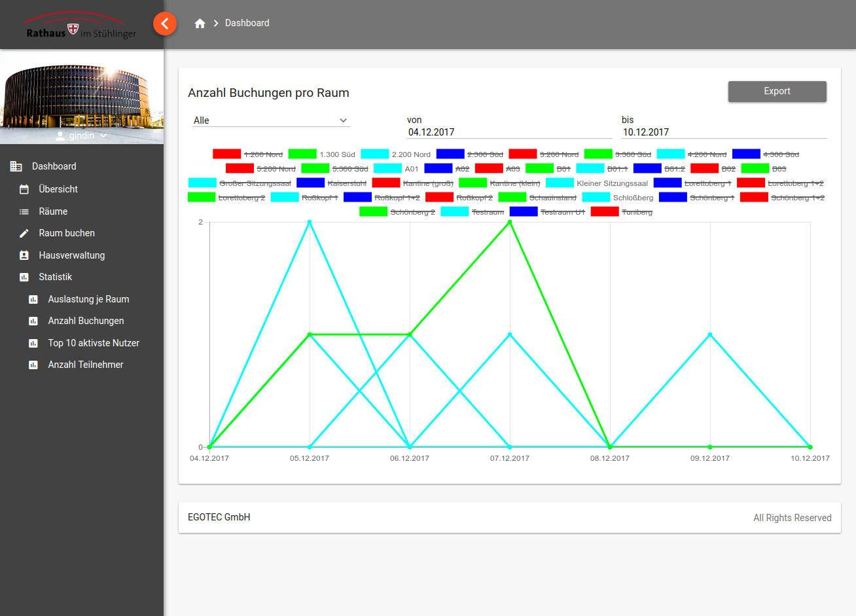The image size is (856, 616).
Task: Click the user avatar icon next to gindin
Action: [60, 136]
